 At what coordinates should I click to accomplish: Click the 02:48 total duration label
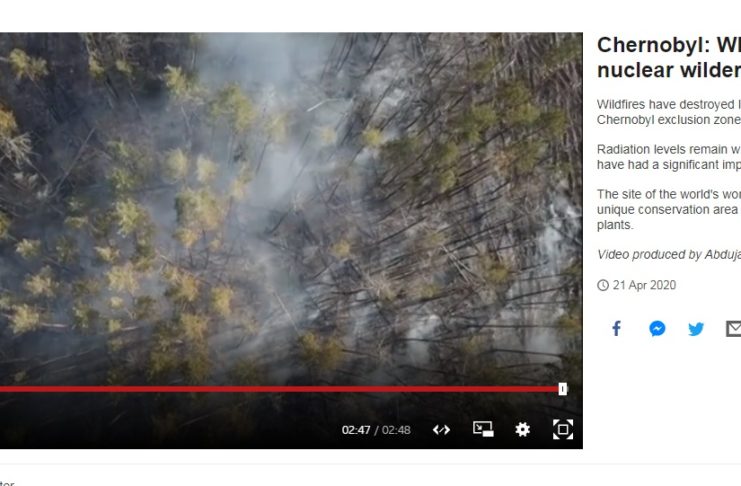(x=396, y=430)
